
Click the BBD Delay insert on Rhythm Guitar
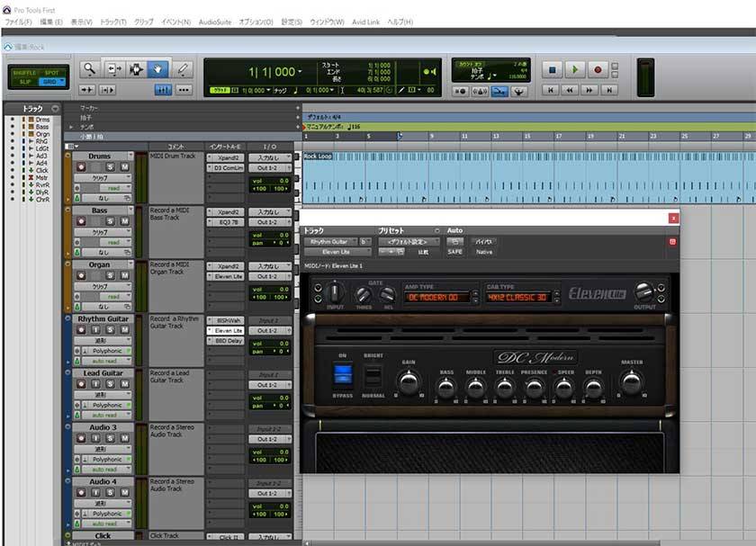226,341
